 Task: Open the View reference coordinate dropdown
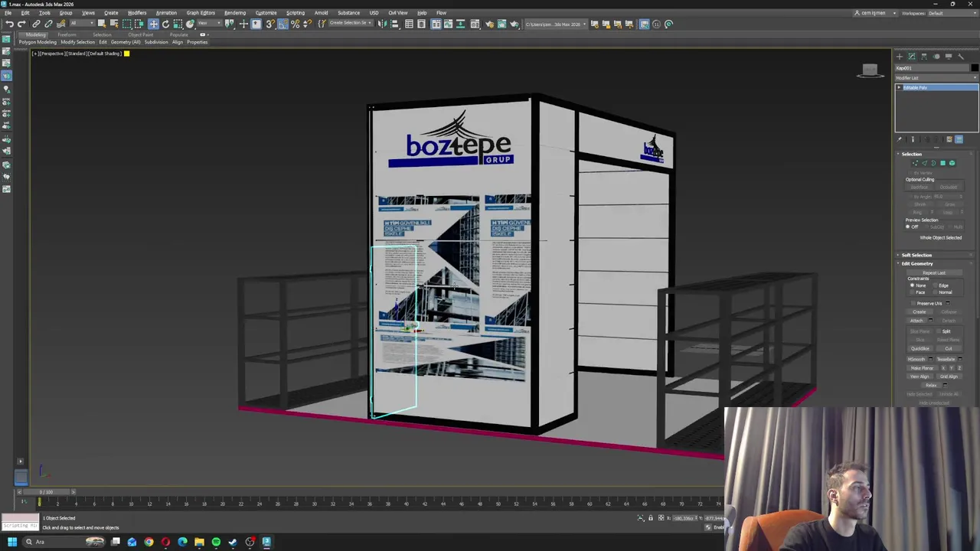(209, 23)
